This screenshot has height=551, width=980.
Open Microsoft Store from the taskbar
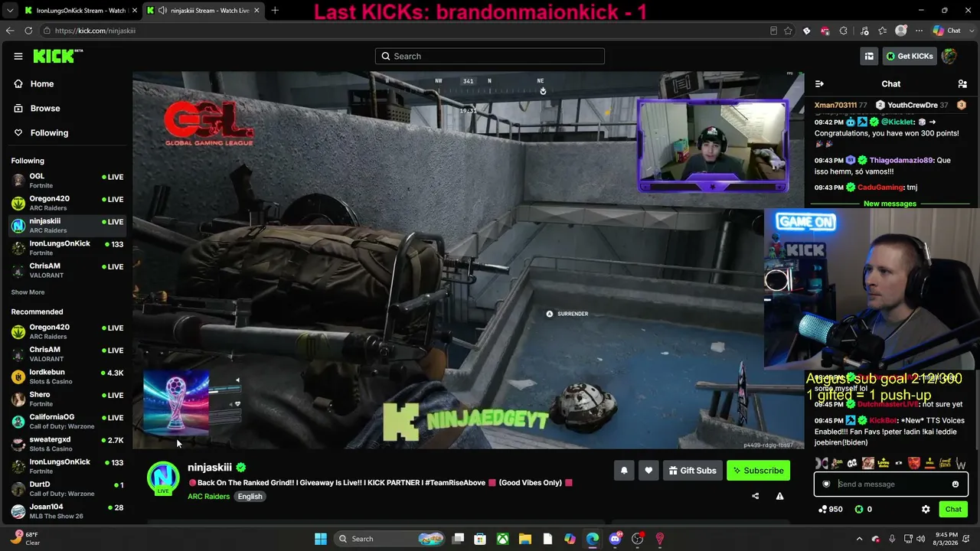click(x=480, y=539)
